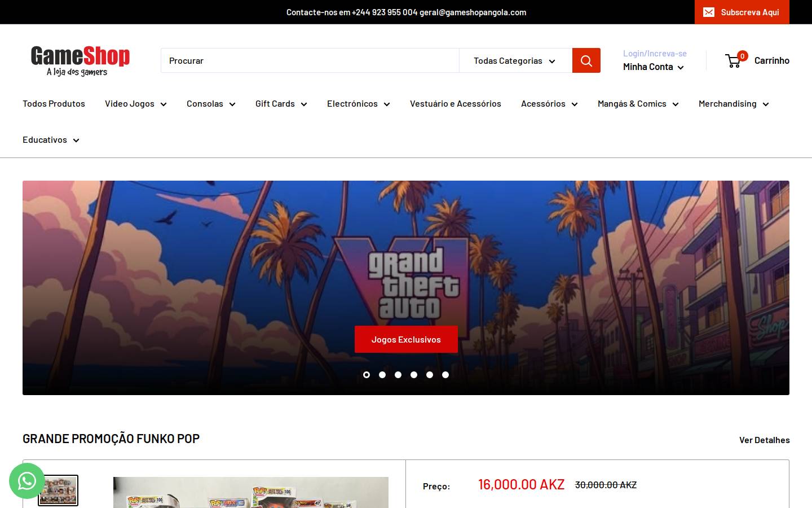812x508 pixels.
Task: Click the Subscreva Aqui button
Action: coord(742,12)
